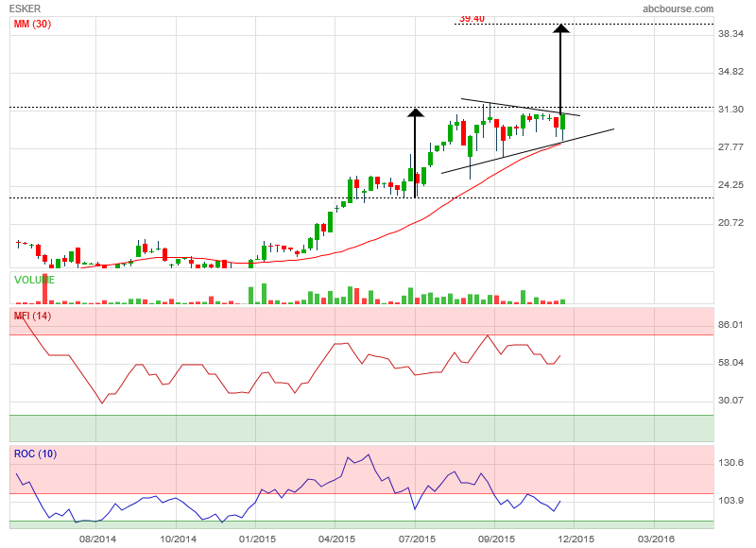Click the 58.04 MFI axis value
This screenshot has width=756, height=548.
pyautogui.click(x=730, y=363)
